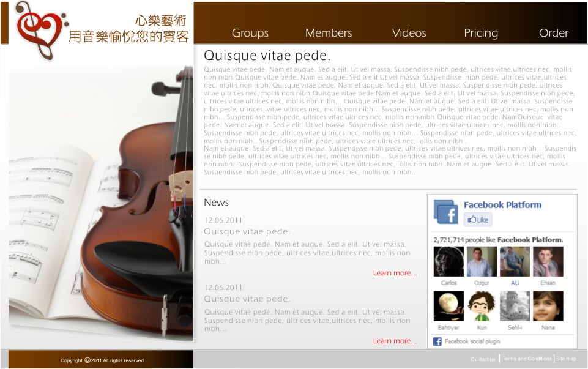Open the Members menu item

coord(329,33)
